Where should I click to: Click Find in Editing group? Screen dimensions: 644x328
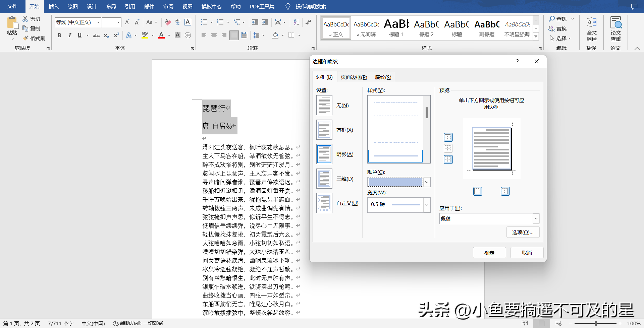tap(557, 19)
